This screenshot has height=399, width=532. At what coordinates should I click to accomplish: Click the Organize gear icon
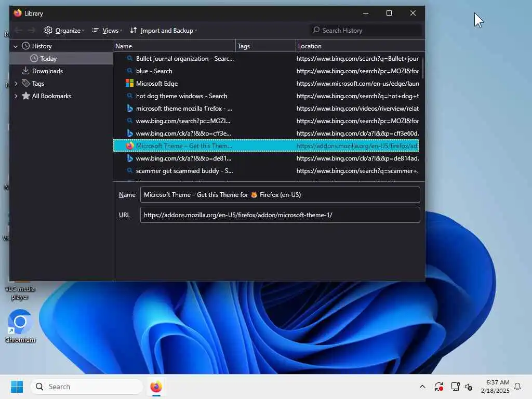point(48,30)
